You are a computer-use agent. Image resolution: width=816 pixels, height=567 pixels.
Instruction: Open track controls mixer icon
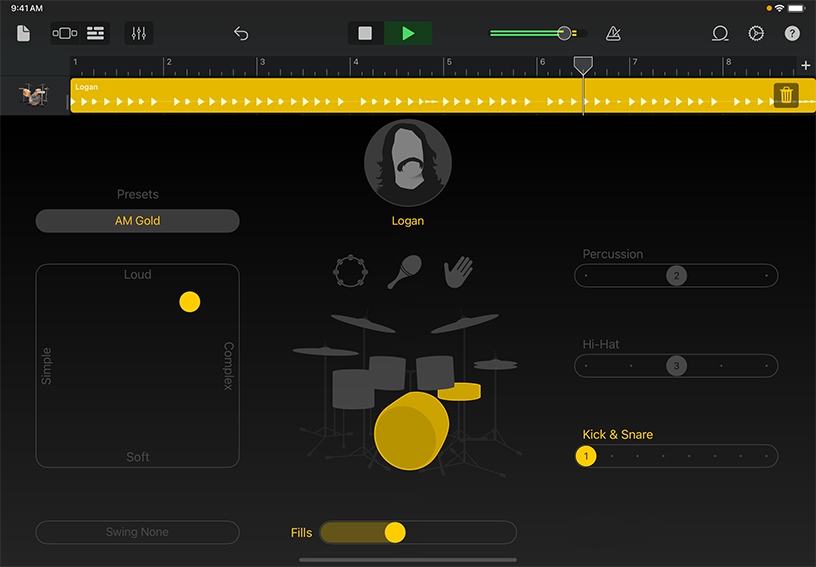139,33
